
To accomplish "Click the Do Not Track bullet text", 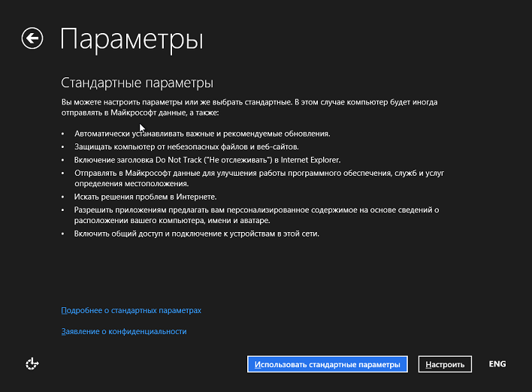I will coord(207,160).
